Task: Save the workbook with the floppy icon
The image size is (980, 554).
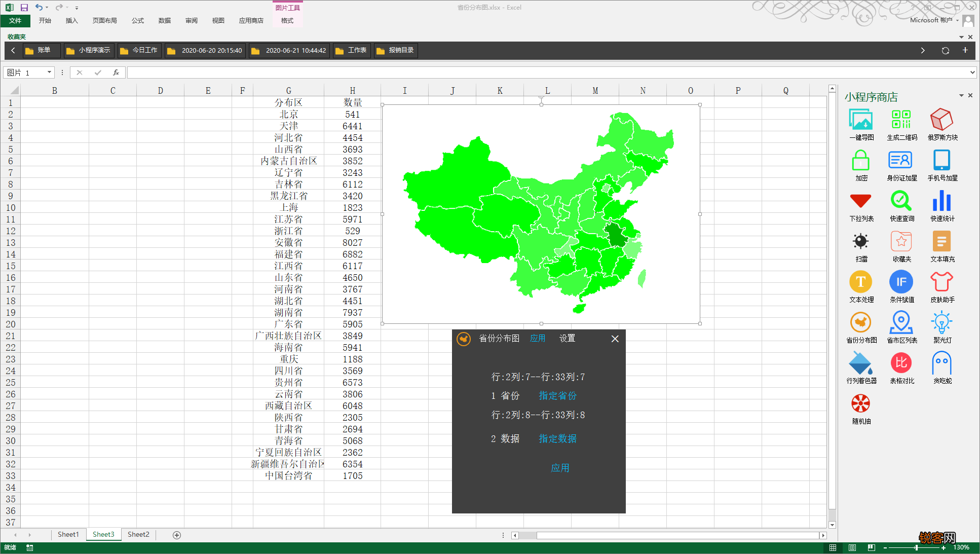Action: pos(24,8)
